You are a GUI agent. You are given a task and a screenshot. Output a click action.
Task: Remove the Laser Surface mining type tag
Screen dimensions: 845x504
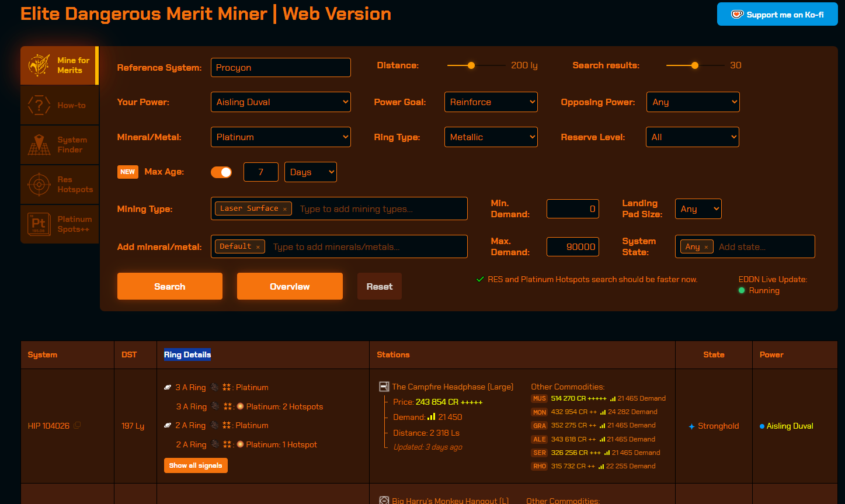pos(285,209)
